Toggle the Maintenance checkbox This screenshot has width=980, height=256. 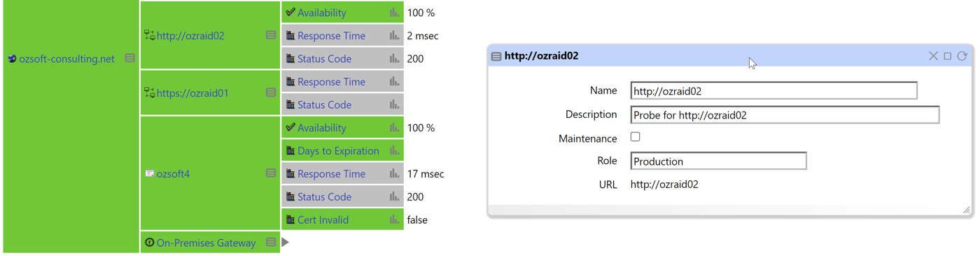pyautogui.click(x=635, y=137)
